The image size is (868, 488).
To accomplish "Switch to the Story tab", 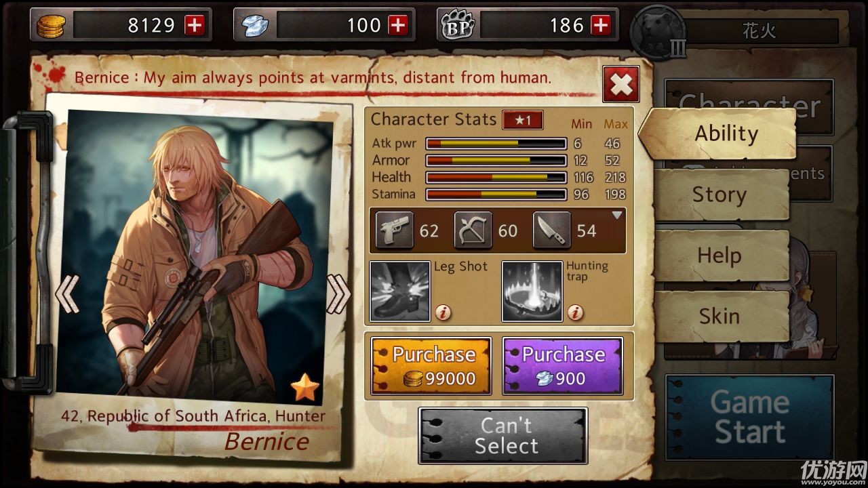I will coord(721,195).
